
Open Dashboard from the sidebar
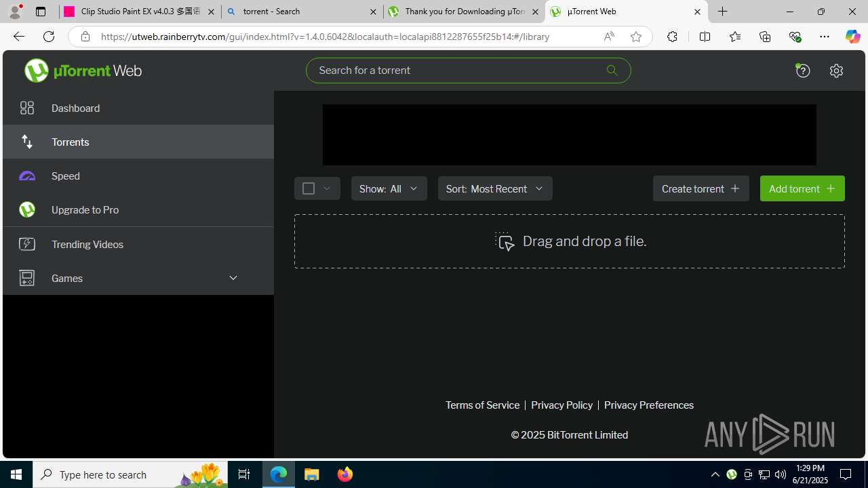138,108
